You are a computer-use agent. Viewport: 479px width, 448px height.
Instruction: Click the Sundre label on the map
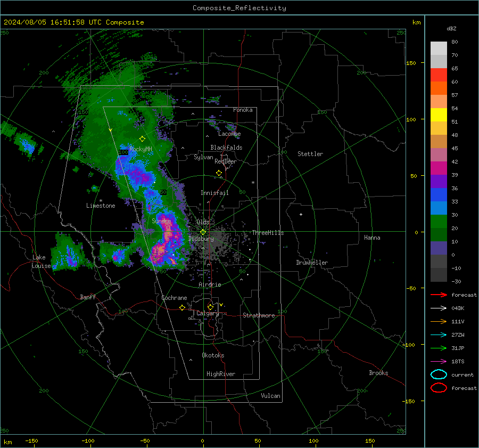161,221
